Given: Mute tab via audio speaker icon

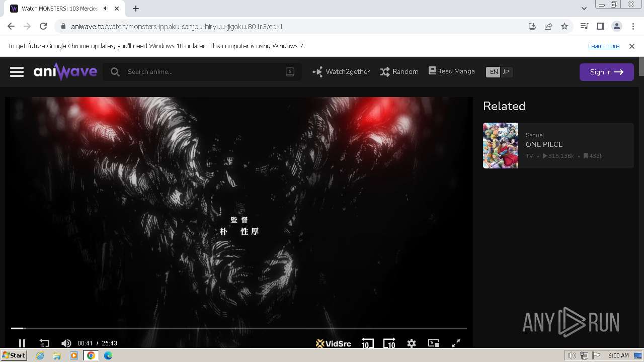Looking at the screenshot, I should coord(106,9).
